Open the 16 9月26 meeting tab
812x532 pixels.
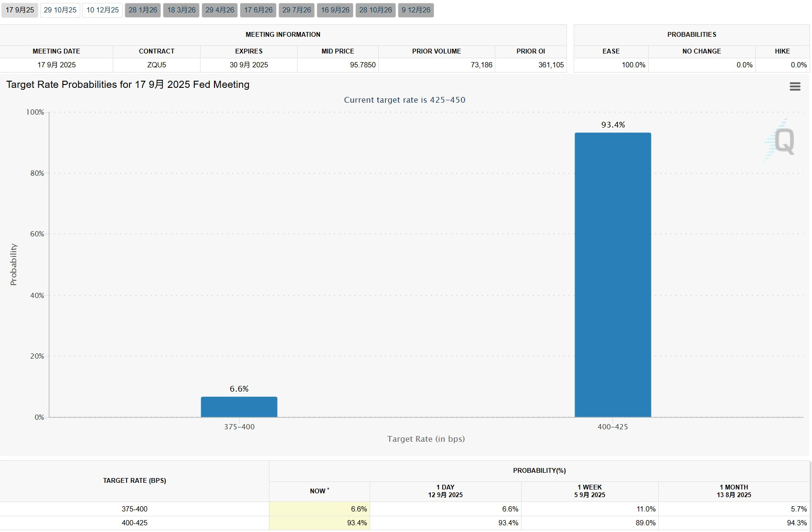(335, 10)
